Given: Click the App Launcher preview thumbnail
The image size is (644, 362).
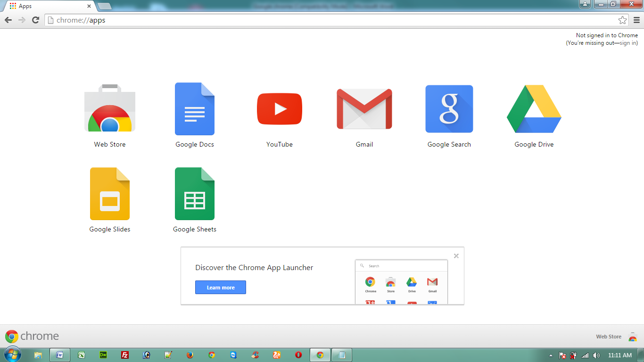Looking at the screenshot, I should [401, 281].
